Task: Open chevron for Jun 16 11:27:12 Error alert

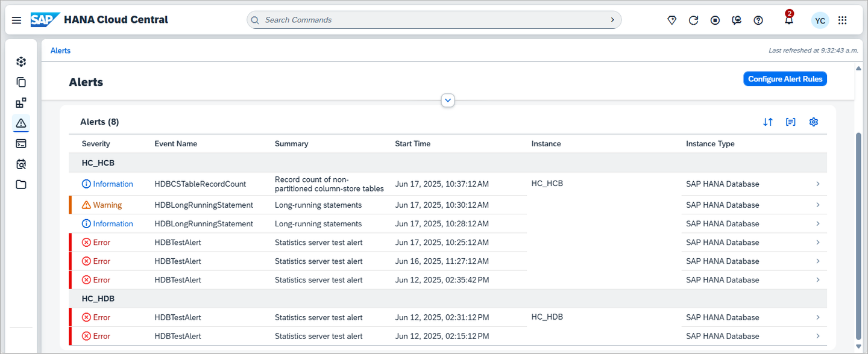Action: point(818,261)
